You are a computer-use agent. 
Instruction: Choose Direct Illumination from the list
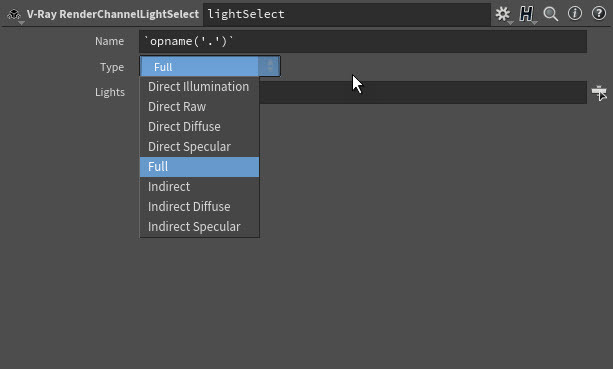(x=199, y=87)
